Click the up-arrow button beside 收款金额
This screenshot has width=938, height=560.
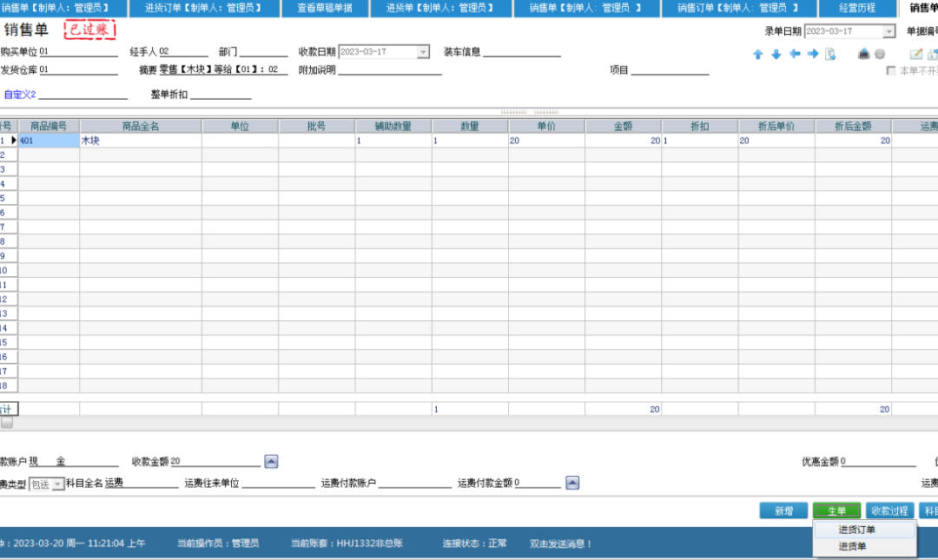271,461
